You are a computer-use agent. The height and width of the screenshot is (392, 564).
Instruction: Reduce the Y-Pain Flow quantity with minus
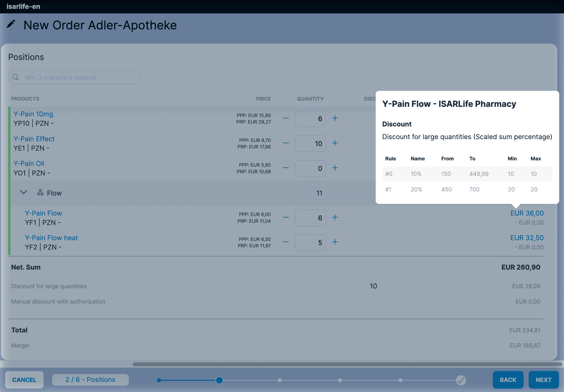[286, 217]
